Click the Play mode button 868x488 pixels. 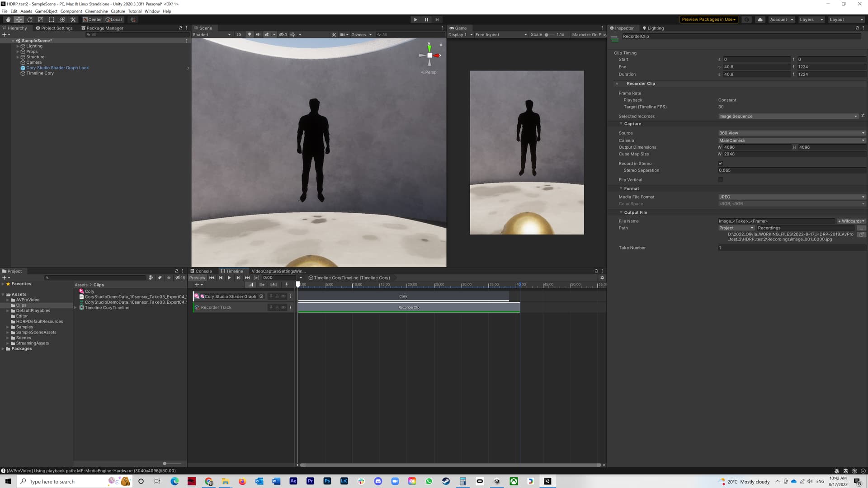click(415, 19)
